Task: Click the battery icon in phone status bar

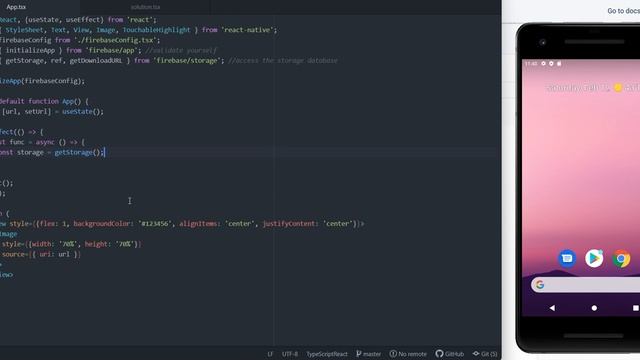Action: (x=559, y=63)
